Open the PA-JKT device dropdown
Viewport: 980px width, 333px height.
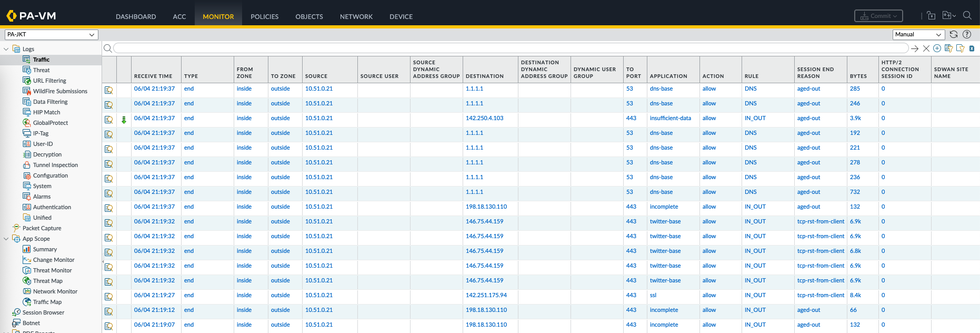click(52, 35)
